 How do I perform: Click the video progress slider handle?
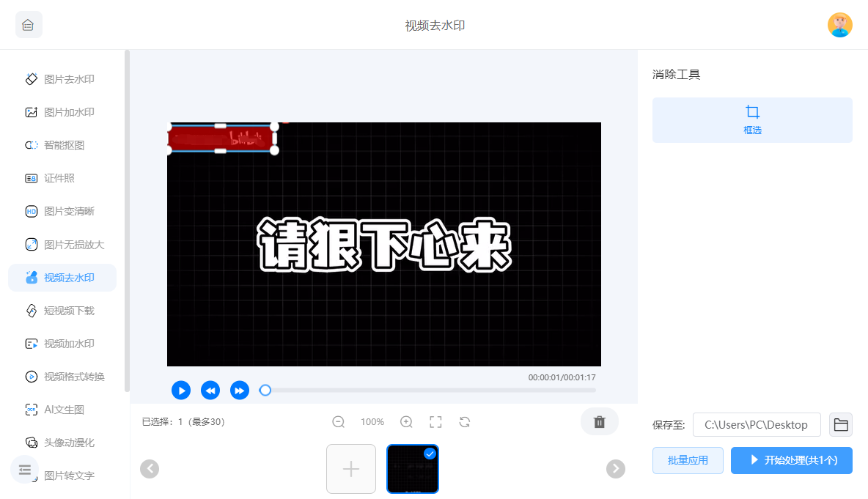[x=265, y=391]
